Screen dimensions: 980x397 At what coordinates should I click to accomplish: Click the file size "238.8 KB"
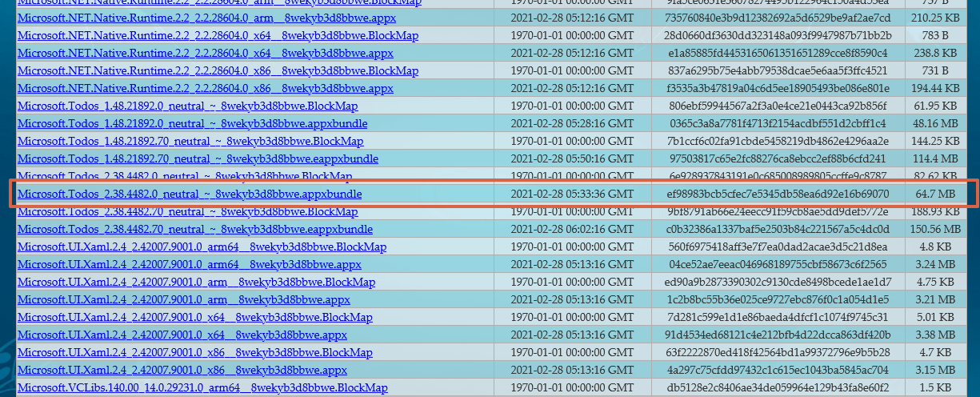(934, 53)
